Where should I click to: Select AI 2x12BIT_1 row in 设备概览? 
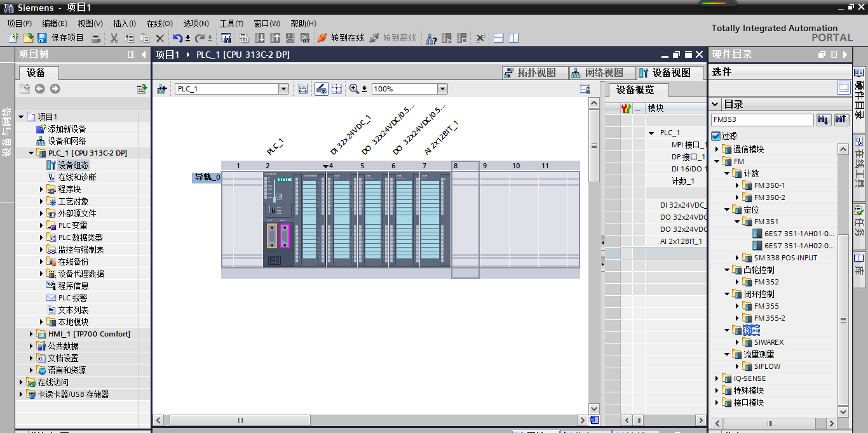coord(654,241)
